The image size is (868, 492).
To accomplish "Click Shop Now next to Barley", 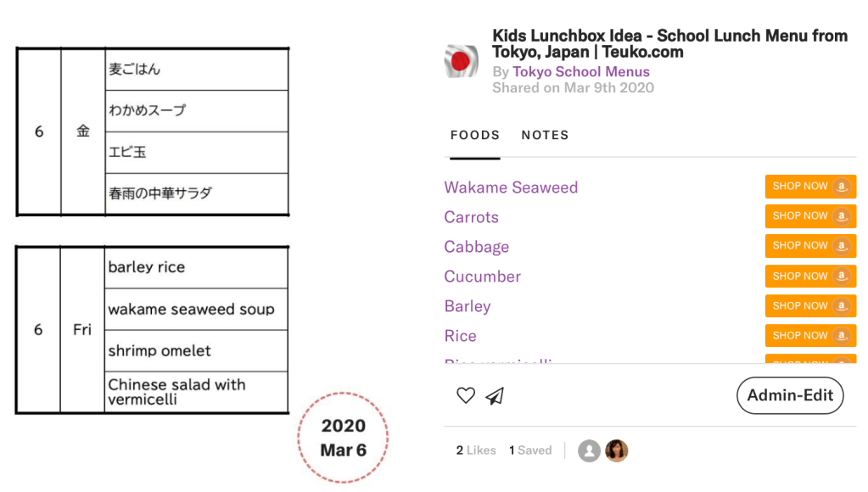I will (x=810, y=305).
